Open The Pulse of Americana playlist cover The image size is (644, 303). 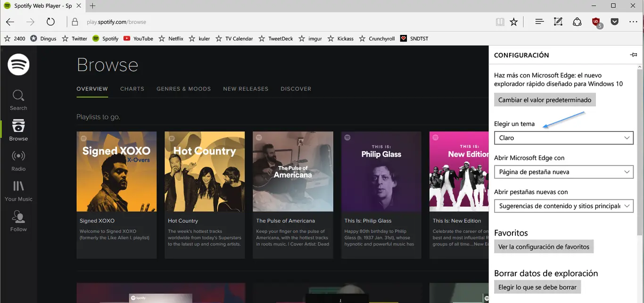pyautogui.click(x=293, y=172)
